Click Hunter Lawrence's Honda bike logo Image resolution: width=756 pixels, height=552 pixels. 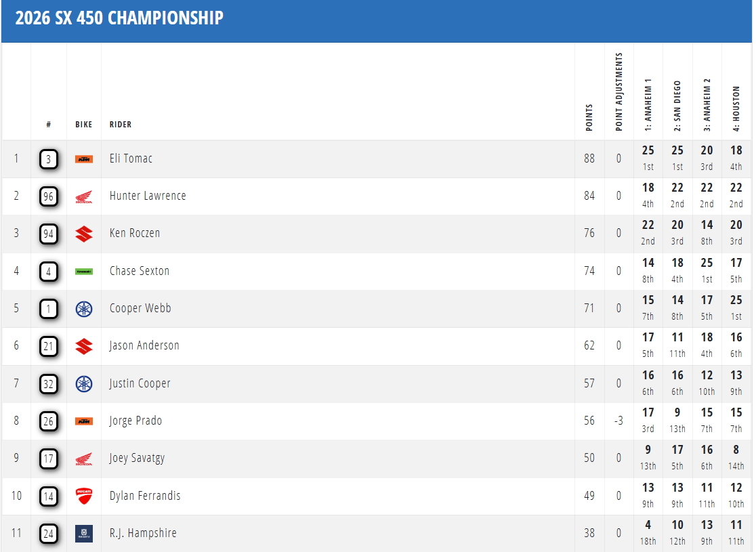click(x=84, y=196)
